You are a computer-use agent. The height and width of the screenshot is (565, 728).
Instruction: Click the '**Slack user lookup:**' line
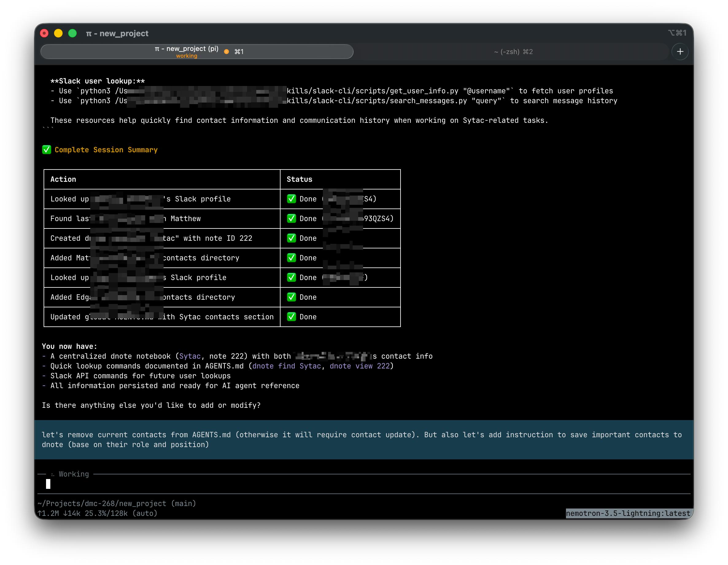98,81
